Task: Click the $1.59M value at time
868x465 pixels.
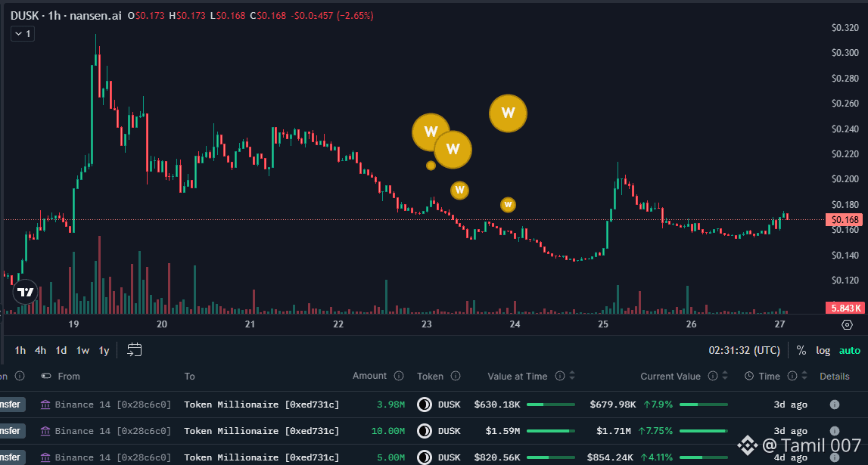Action: pyautogui.click(x=502, y=431)
